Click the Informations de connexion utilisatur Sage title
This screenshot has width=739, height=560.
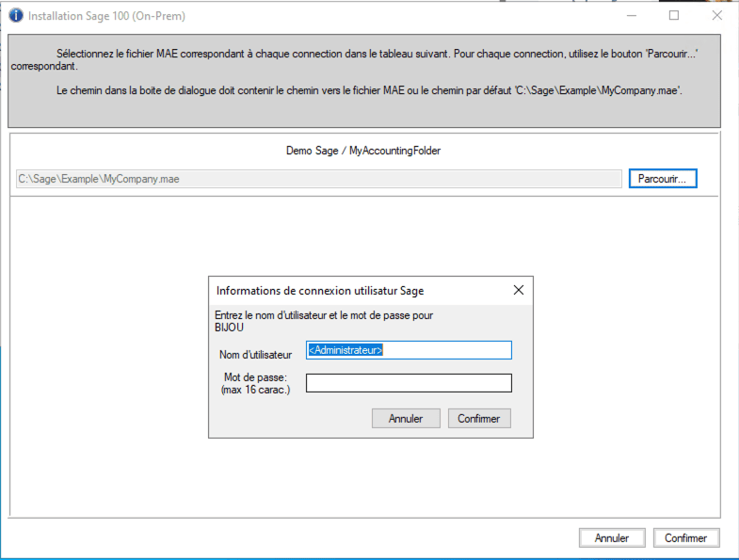320,291
